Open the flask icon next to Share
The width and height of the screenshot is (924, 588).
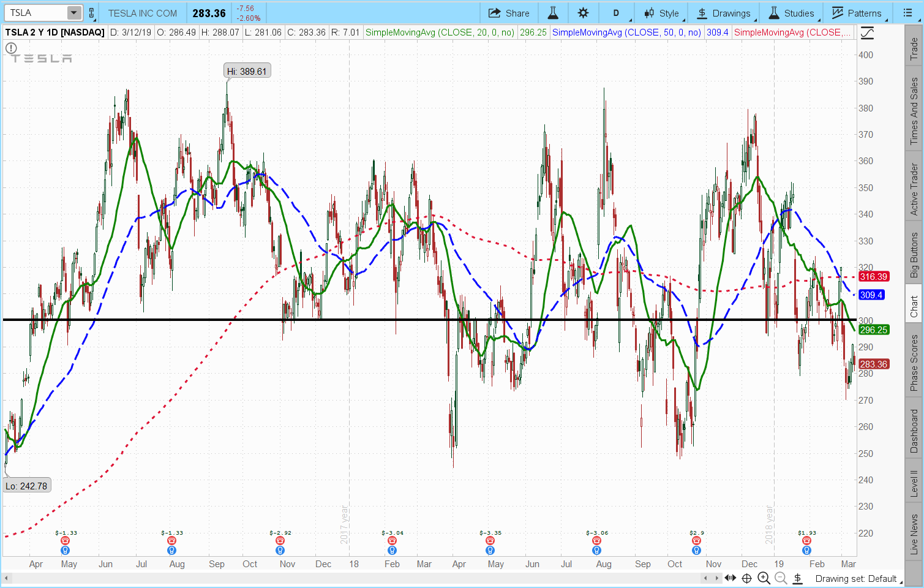[552, 13]
